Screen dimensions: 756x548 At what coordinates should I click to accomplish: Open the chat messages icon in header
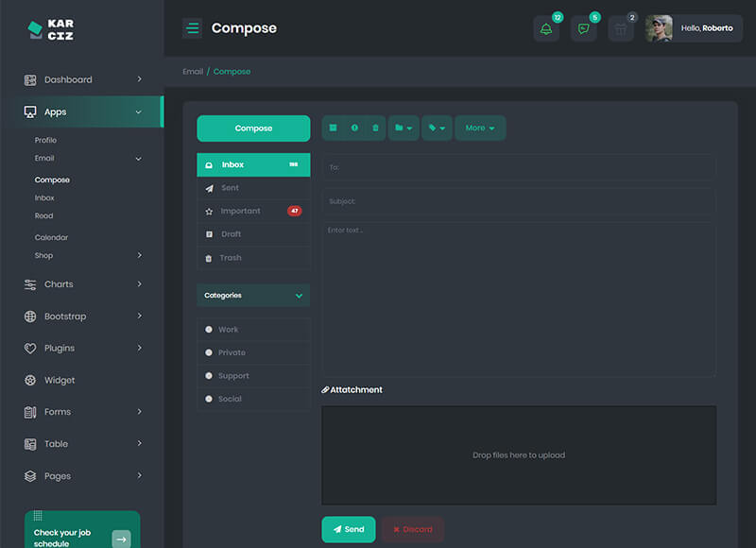click(584, 28)
